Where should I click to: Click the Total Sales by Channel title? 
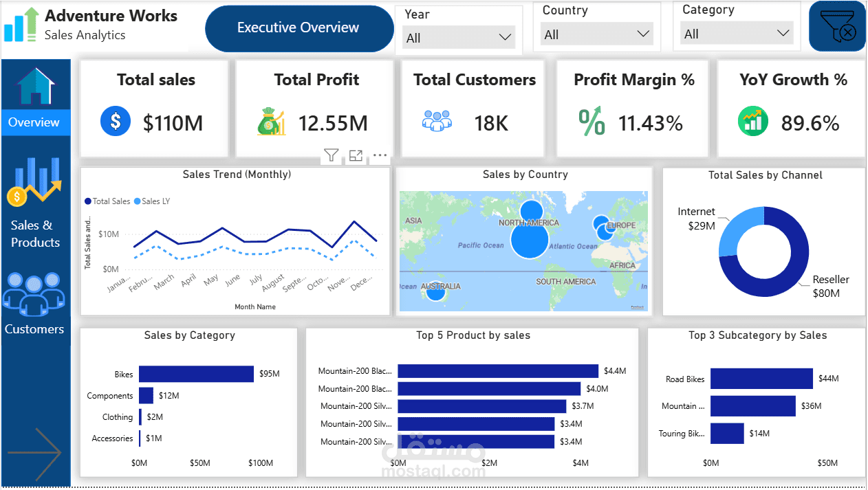click(766, 175)
